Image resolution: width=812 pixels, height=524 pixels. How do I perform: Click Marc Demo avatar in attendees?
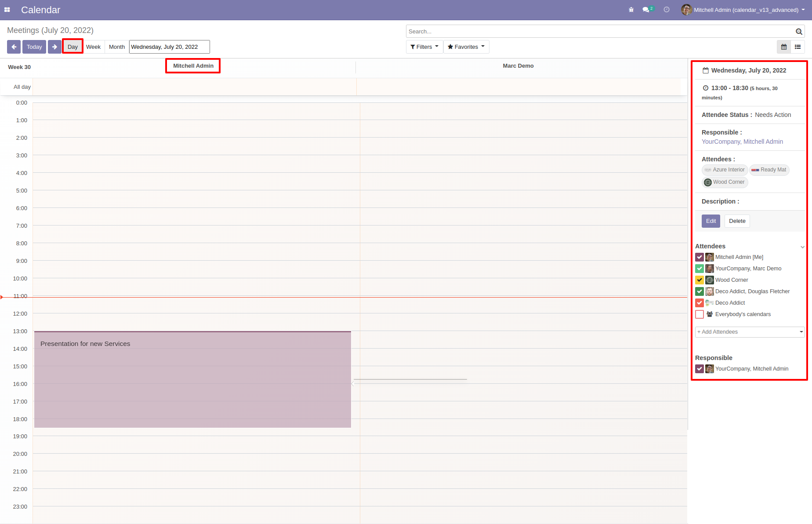click(x=710, y=269)
